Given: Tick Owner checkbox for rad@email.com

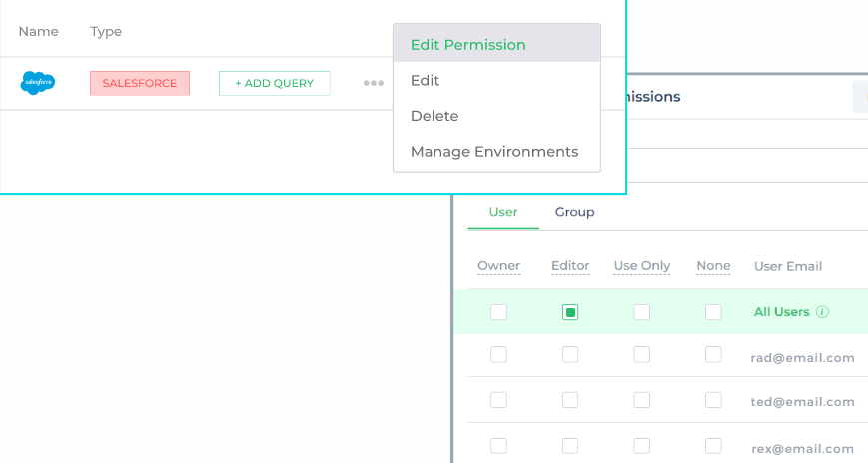Looking at the screenshot, I should pos(498,354).
